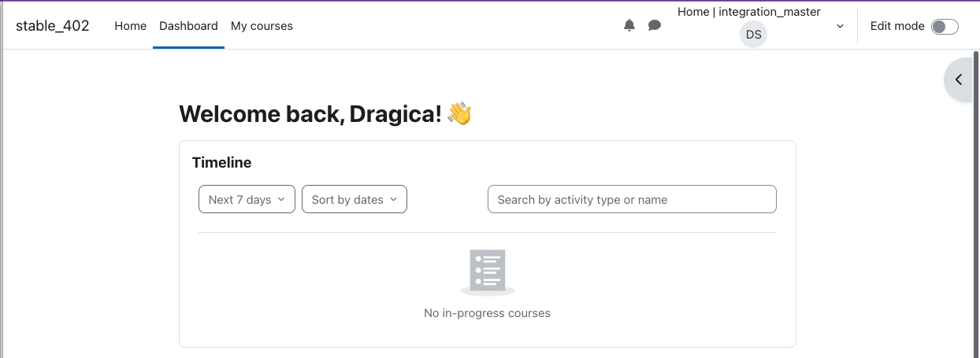Toggle the messaging drawer chat icon
Screen dimensions: 980x358
tap(655, 26)
